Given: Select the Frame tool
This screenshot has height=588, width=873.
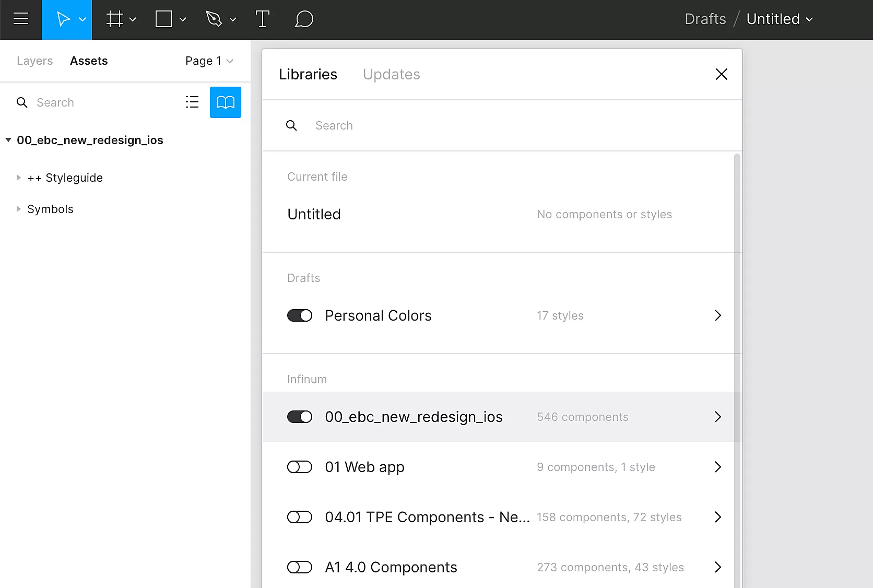Looking at the screenshot, I should 114,19.
